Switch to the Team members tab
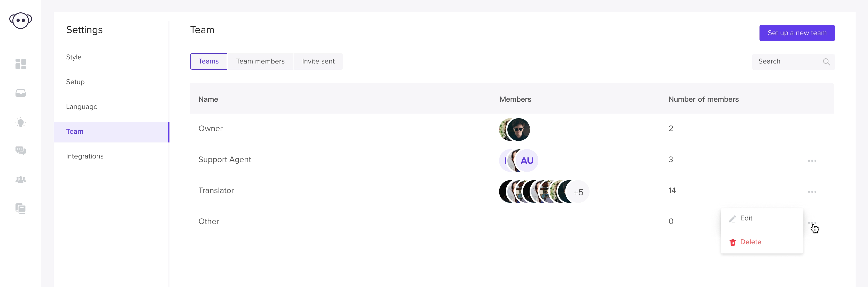 [260, 61]
